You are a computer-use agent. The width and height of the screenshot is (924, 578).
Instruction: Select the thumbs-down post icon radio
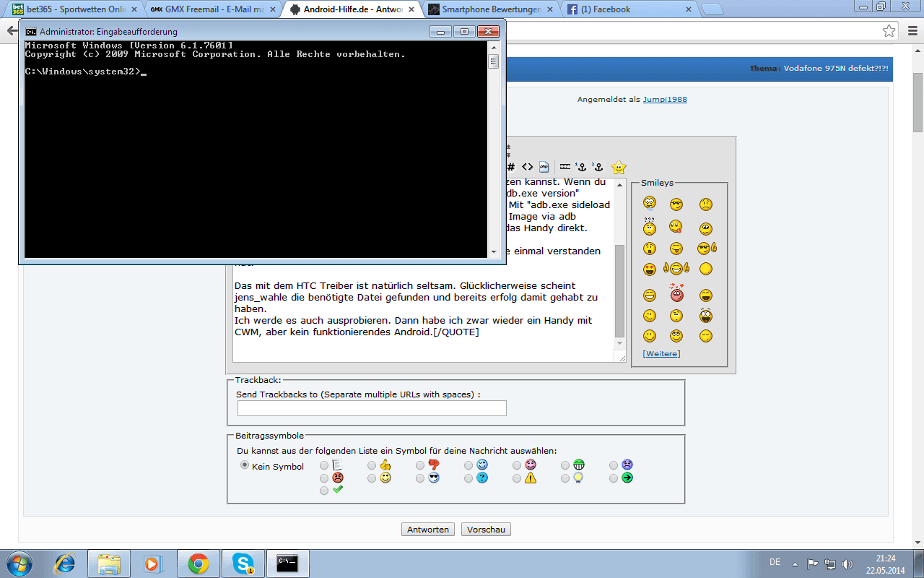420,466
